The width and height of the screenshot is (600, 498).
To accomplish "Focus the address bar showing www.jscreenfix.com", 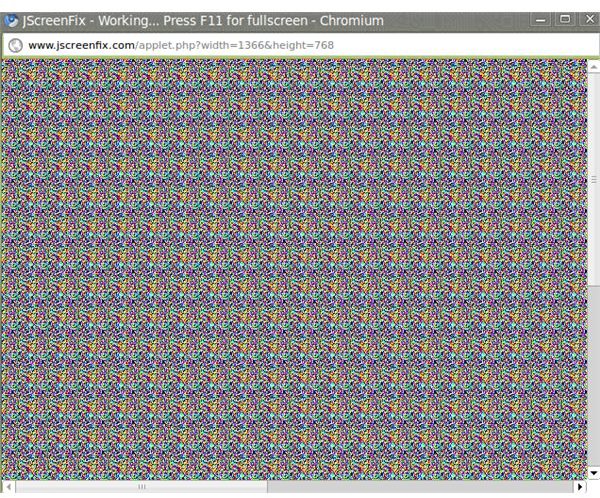I will click(x=300, y=45).
